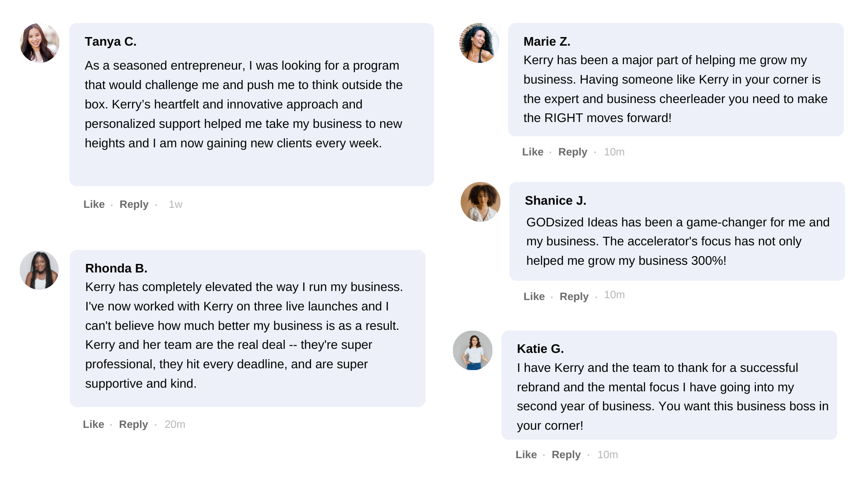868x488 pixels.
Task: Reply to Shanice J.'s comment
Action: [574, 296]
